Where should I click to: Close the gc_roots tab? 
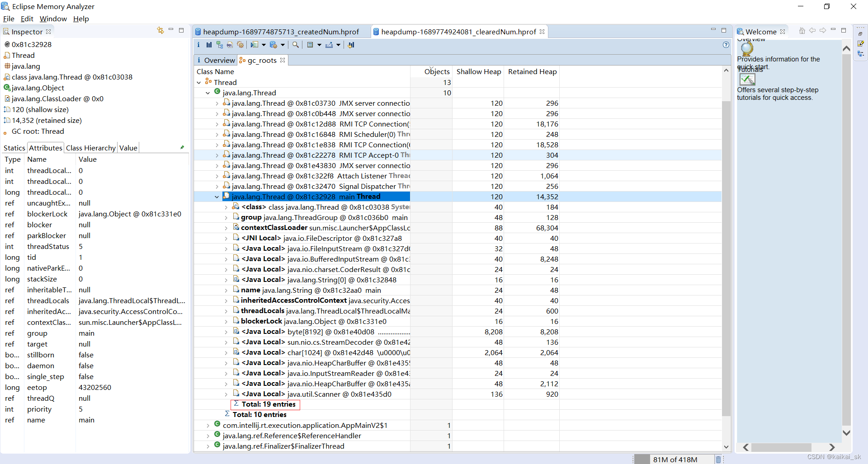point(283,60)
